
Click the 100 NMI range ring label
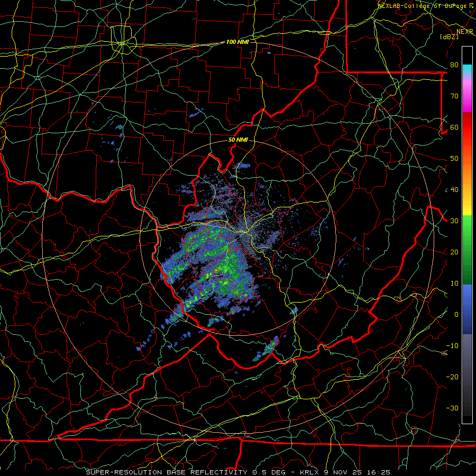point(237,42)
